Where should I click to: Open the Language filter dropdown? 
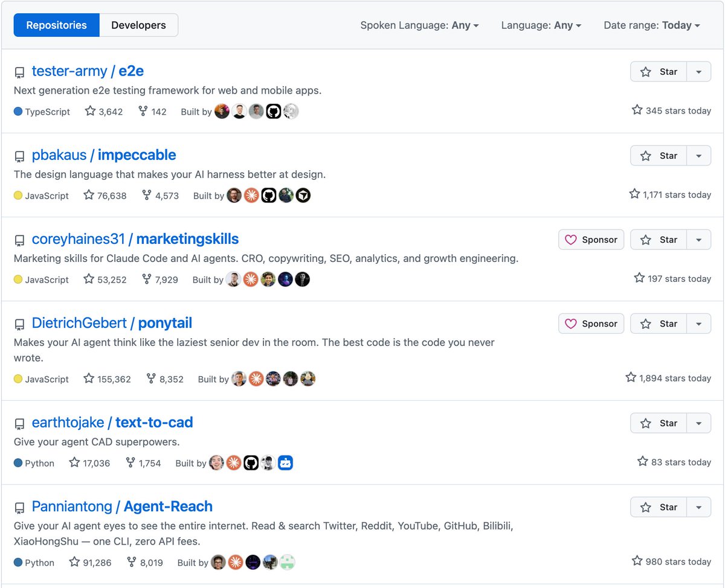click(x=541, y=25)
